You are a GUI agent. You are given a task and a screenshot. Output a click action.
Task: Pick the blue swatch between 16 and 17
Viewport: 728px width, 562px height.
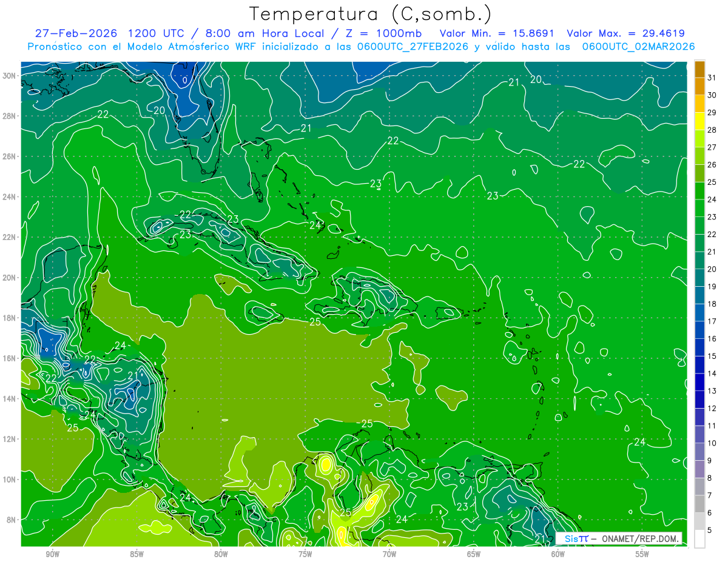pyautogui.click(x=699, y=330)
